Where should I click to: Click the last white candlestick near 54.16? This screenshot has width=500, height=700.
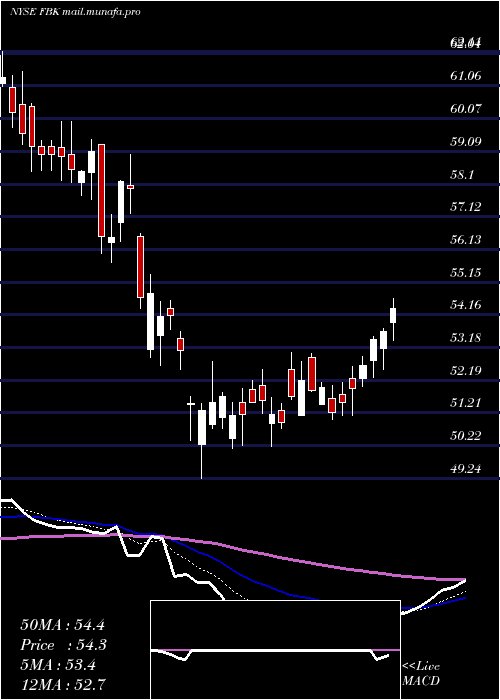point(393,315)
